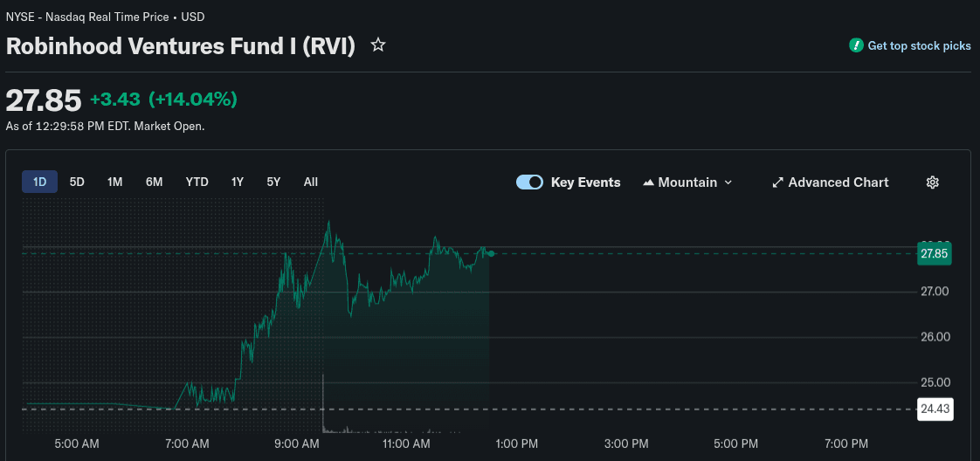Click the Mountain chart type icon
The image size is (980, 461).
pos(648,182)
